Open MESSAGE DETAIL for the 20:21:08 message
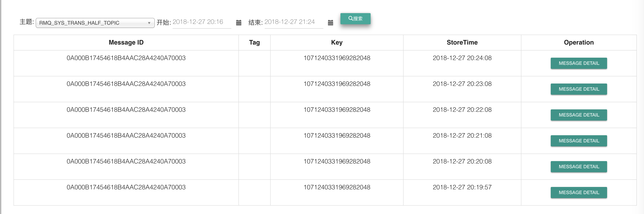The image size is (644, 214). pyautogui.click(x=579, y=141)
